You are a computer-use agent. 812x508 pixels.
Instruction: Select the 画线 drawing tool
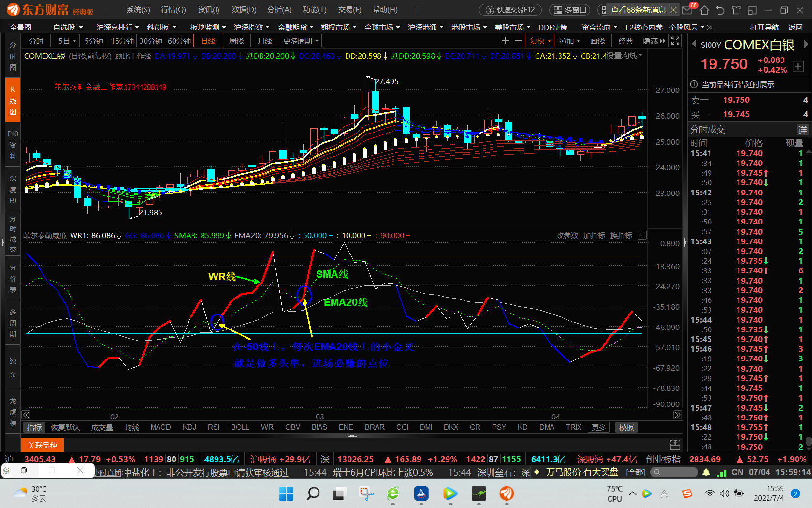597,41
